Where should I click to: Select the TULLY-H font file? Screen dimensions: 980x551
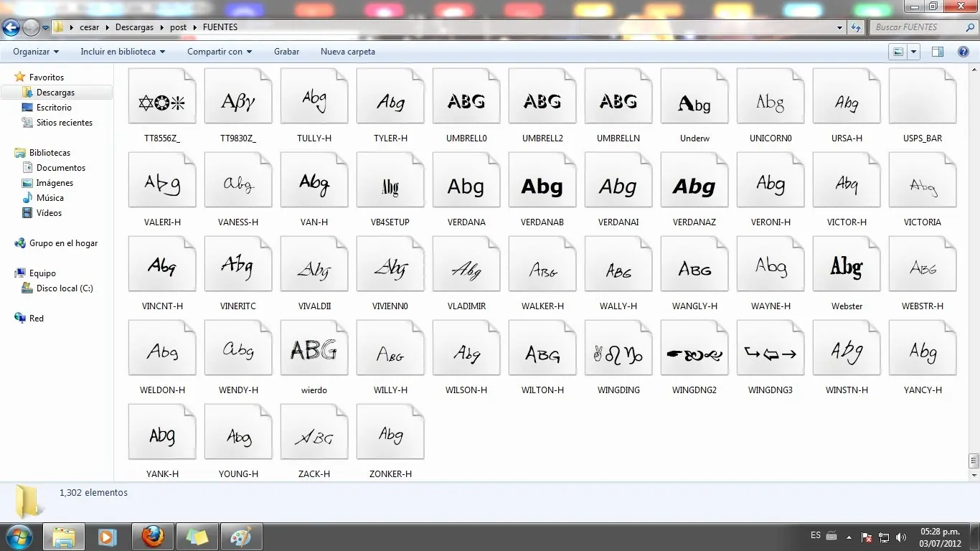tap(314, 105)
